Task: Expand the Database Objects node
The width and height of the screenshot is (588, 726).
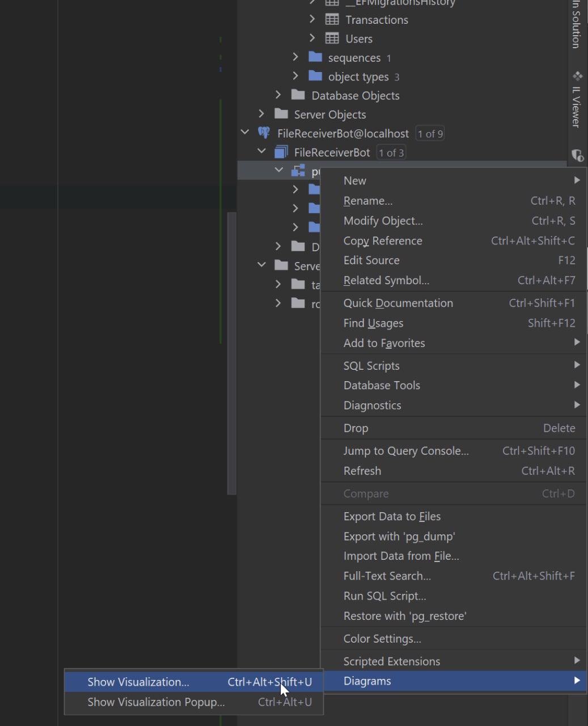Action: (x=278, y=95)
